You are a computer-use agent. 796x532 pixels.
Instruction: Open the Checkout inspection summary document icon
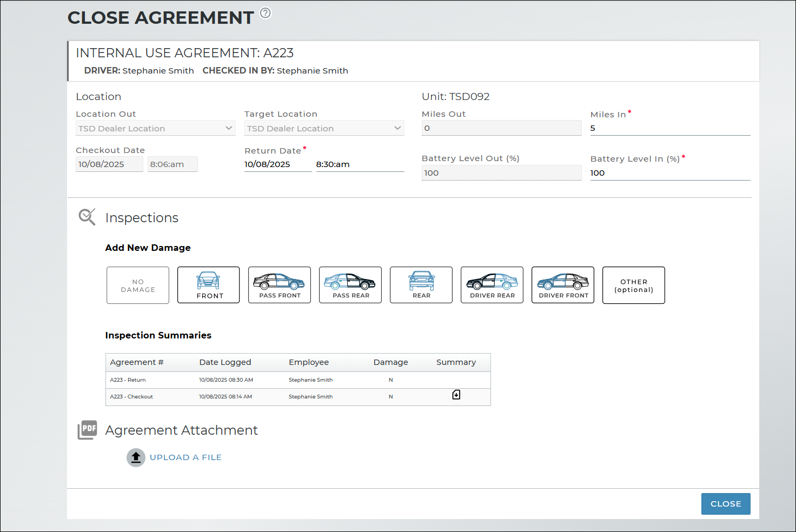[456, 395]
